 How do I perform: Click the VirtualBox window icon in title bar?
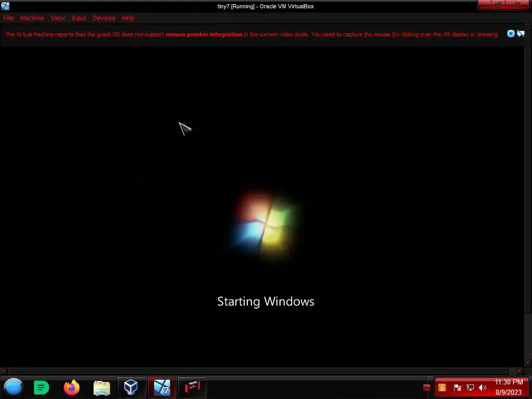coord(5,6)
